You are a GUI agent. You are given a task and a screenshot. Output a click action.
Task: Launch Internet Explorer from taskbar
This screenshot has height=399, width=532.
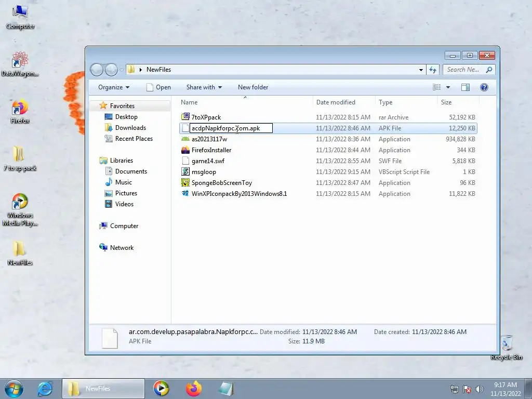(45, 389)
